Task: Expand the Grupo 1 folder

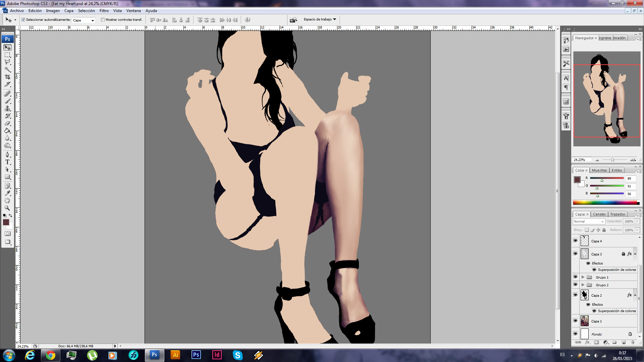Action: [583, 277]
